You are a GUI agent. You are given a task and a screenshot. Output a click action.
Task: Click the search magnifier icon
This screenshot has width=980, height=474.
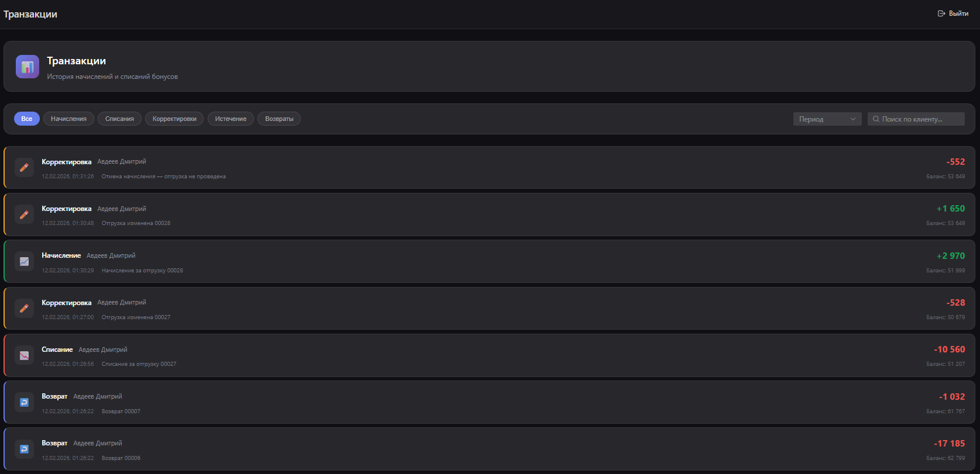pos(876,119)
